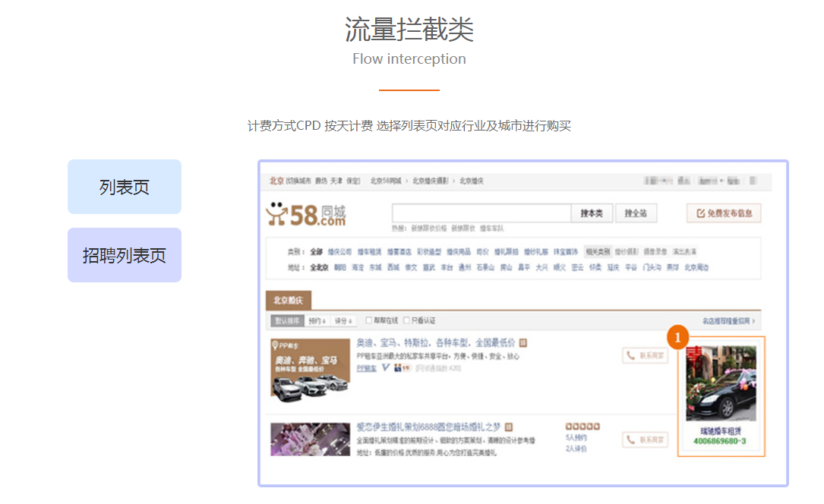This screenshot has width=824, height=504.
Task: Focus the 58同城 search input box
Action: tap(481, 213)
